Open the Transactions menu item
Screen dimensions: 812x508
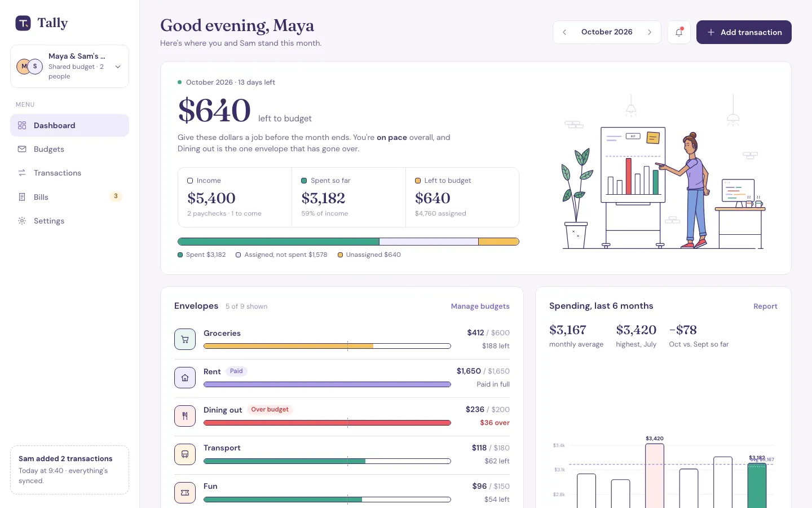[x=69, y=173]
